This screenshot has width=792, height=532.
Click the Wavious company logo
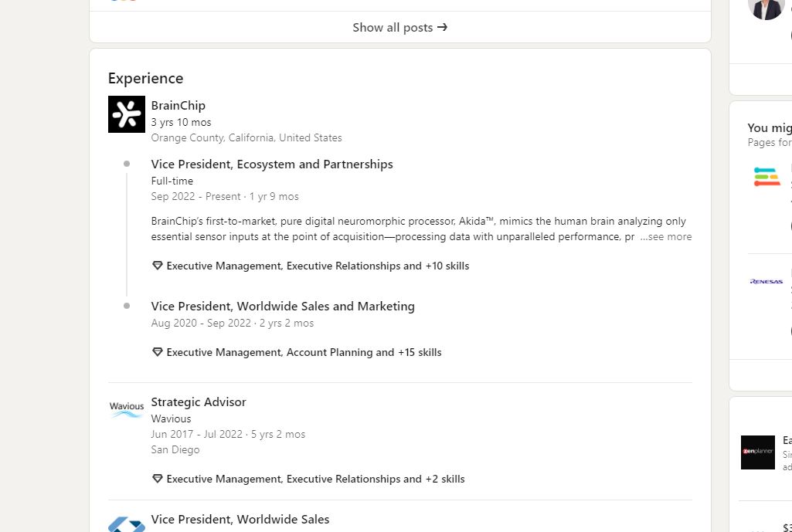pyautogui.click(x=127, y=409)
